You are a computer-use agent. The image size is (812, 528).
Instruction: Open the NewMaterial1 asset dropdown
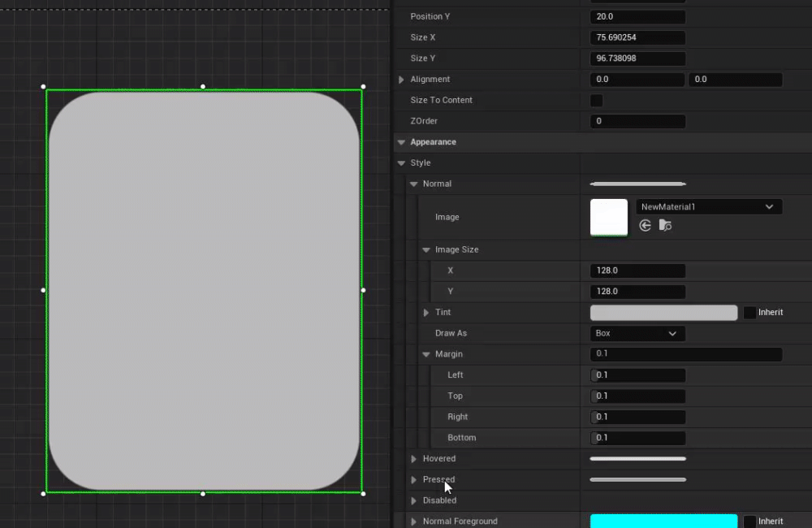pyautogui.click(x=708, y=207)
